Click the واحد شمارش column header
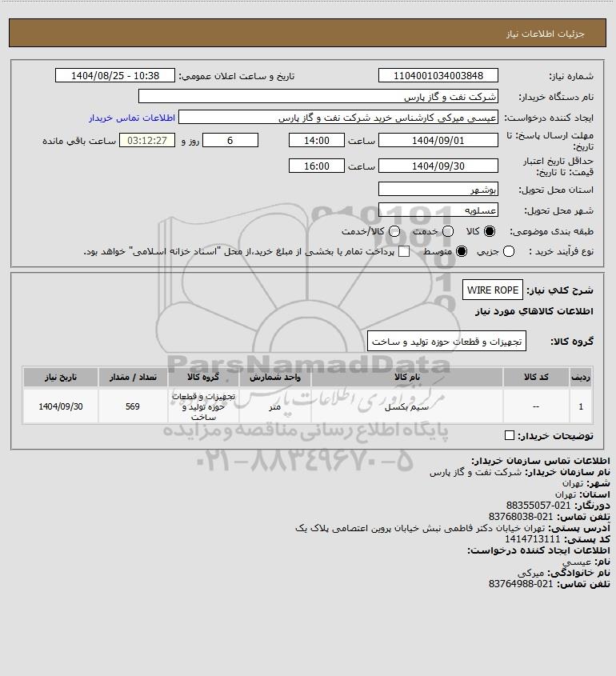 [275, 378]
